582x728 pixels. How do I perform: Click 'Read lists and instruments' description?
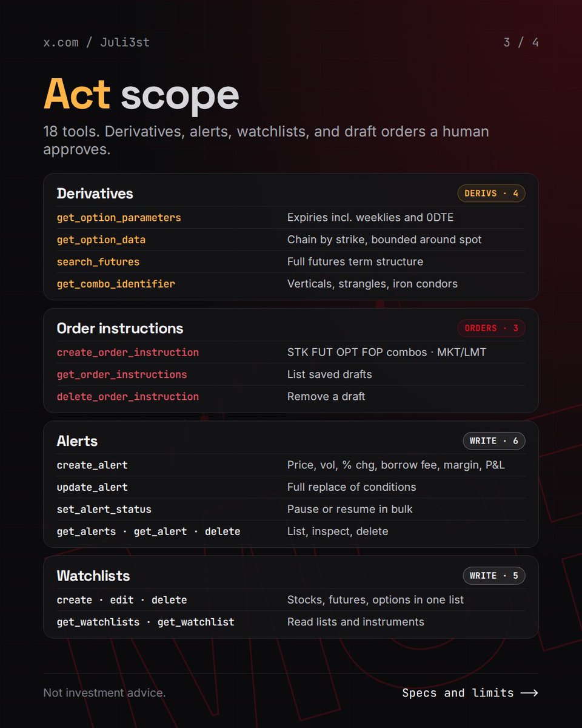point(356,622)
